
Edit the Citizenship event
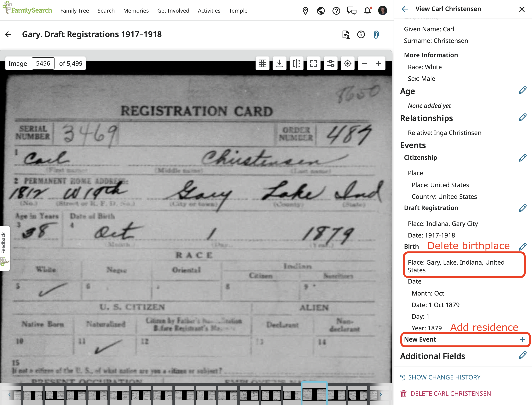[x=523, y=158]
